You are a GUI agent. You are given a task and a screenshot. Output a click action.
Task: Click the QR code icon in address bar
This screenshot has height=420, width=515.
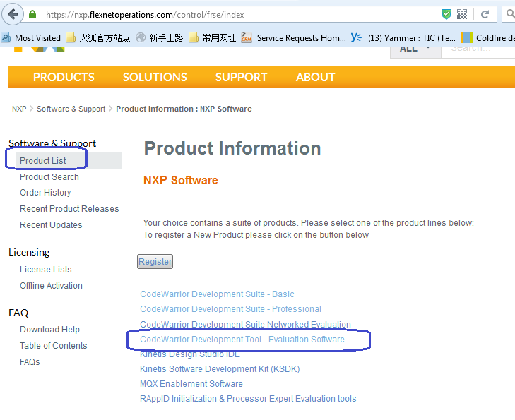pyautogui.click(x=462, y=14)
